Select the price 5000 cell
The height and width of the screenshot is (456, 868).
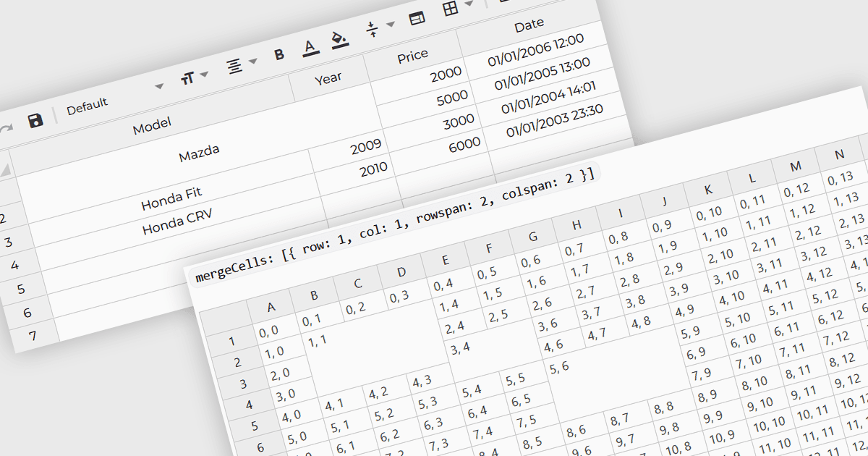(451, 97)
